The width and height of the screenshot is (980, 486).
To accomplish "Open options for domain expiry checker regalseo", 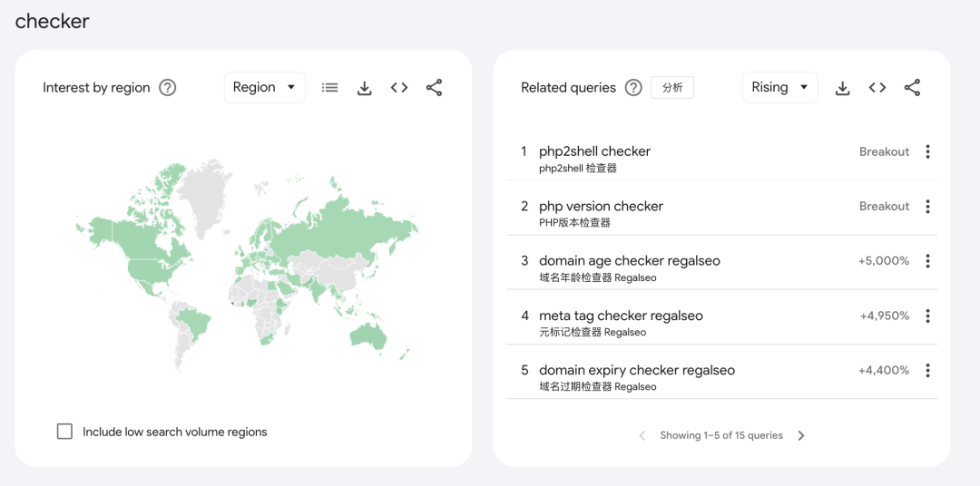I will click(927, 371).
